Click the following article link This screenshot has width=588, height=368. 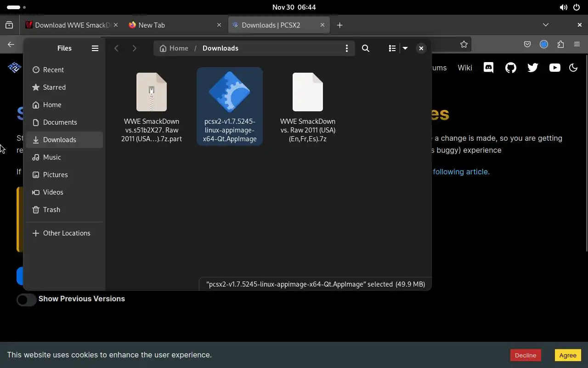click(461, 172)
